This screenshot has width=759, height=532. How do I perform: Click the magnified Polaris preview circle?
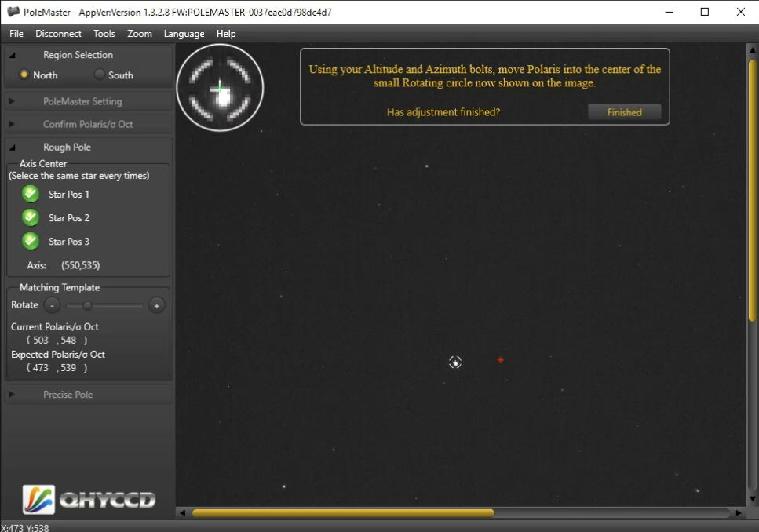click(220, 87)
